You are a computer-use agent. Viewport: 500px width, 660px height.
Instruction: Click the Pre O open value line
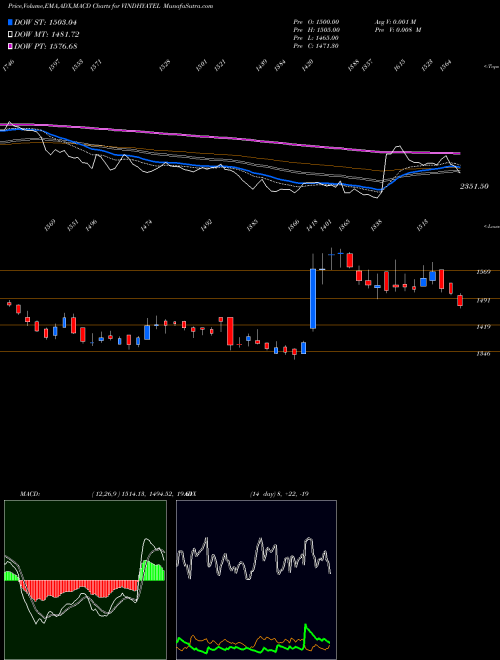click(x=316, y=22)
